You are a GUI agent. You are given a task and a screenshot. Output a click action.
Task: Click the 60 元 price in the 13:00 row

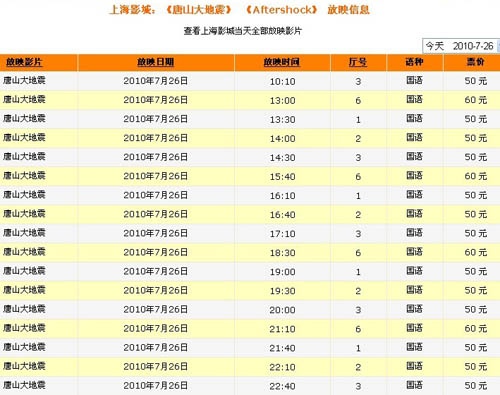476,100
